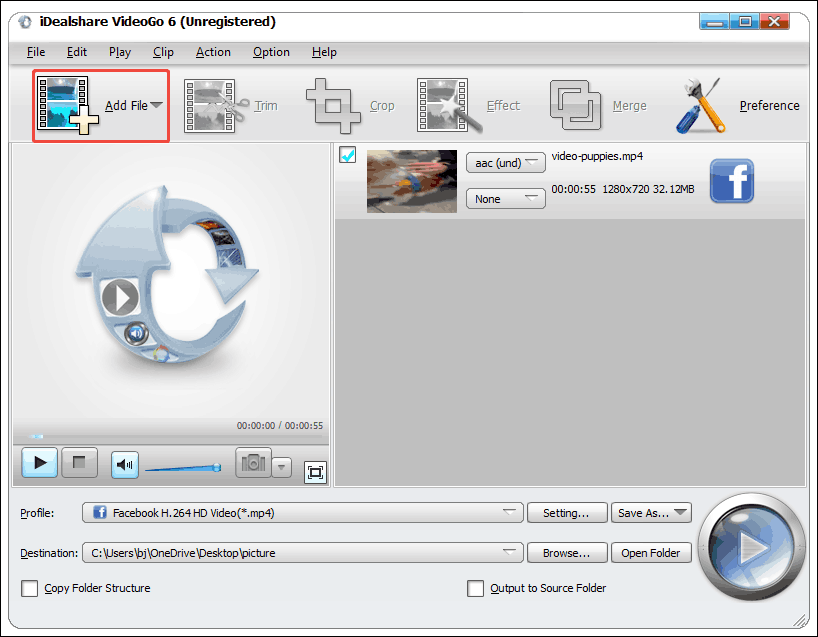The width and height of the screenshot is (818, 637).
Task: Open the Action menu
Action: pos(213,52)
